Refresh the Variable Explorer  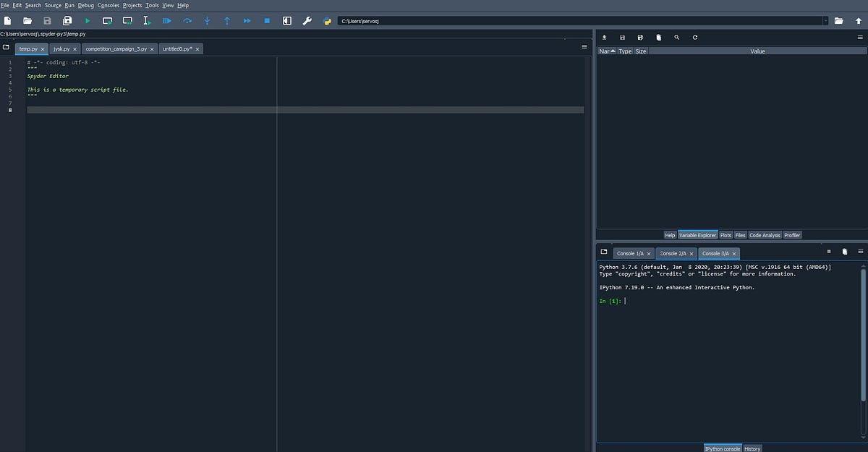tap(694, 37)
